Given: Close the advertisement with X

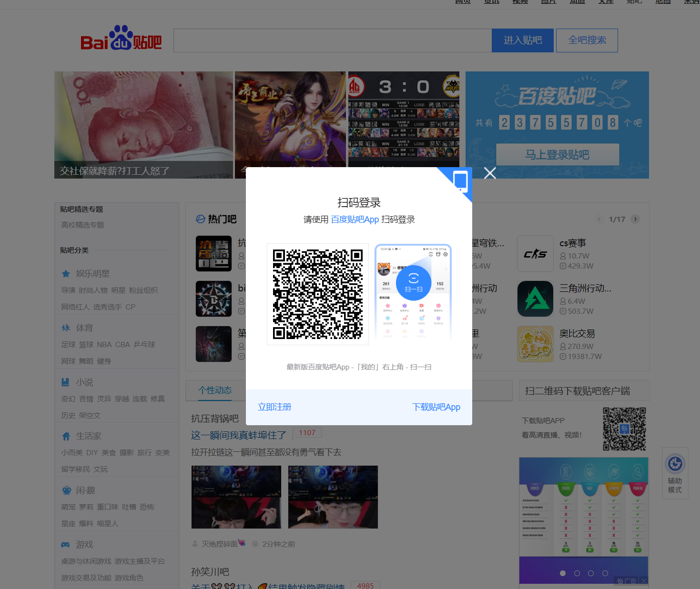Looking at the screenshot, I should (x=644, y=581).
